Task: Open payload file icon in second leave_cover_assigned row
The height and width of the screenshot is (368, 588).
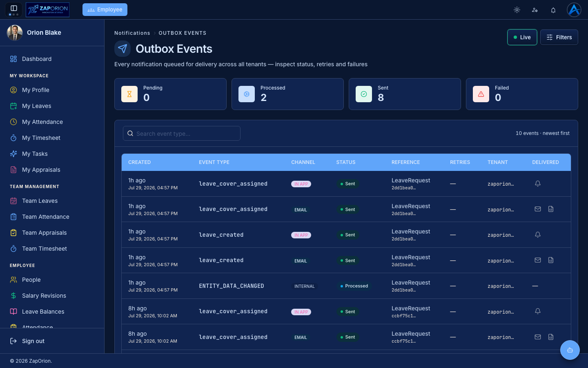Action: click(x=551, y=209)
